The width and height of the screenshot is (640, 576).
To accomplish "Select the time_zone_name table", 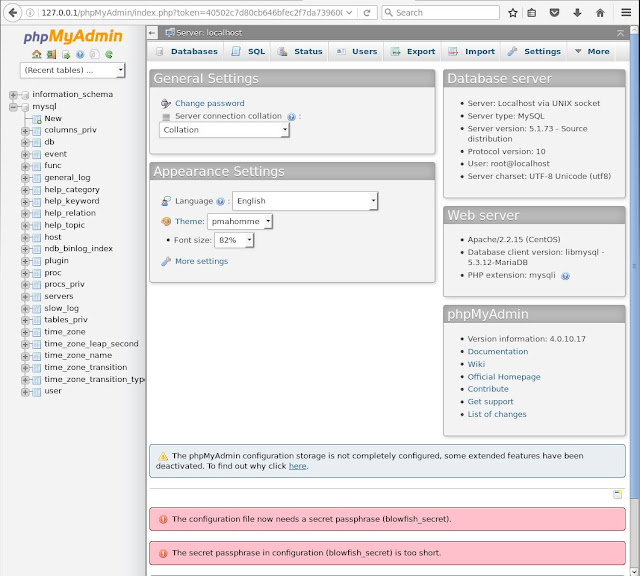I will [x=78, y=356].
